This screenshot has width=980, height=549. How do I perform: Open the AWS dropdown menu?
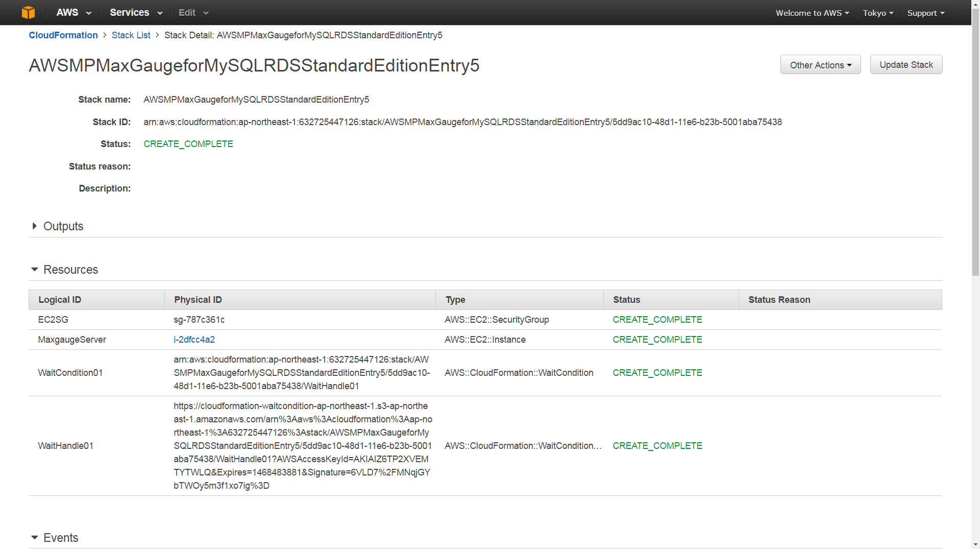point(73,12)
